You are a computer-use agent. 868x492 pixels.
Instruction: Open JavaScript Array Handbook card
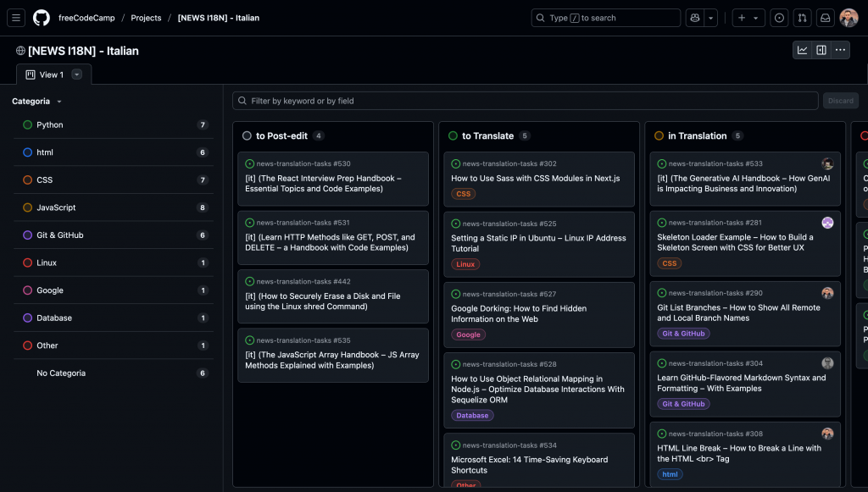coord(333,355)
